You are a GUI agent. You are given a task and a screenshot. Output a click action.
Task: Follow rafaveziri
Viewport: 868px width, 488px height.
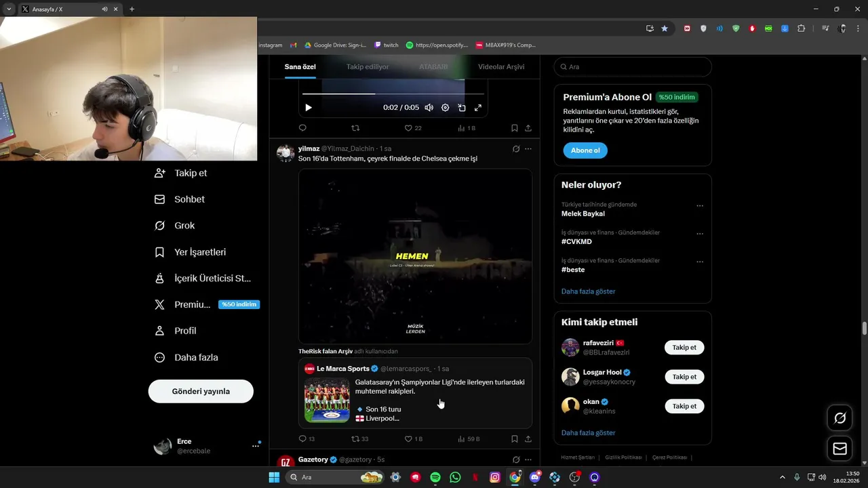tap(684, 348)
